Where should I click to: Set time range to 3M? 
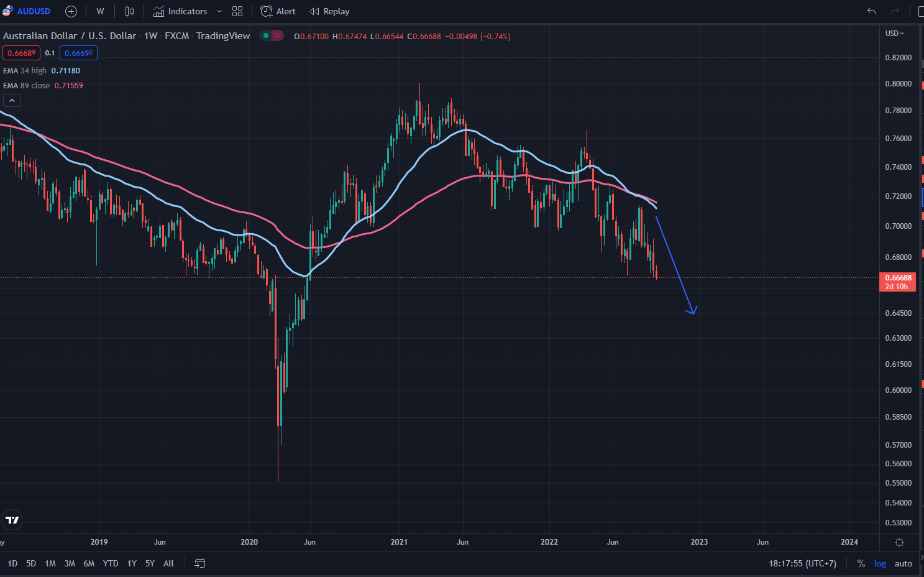pos(70,563)
